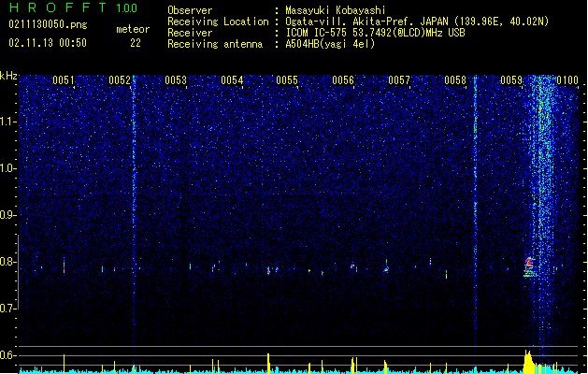The image size is (588, 374).
Task: Click the Receiving Location label
Action: pos(218,22)
